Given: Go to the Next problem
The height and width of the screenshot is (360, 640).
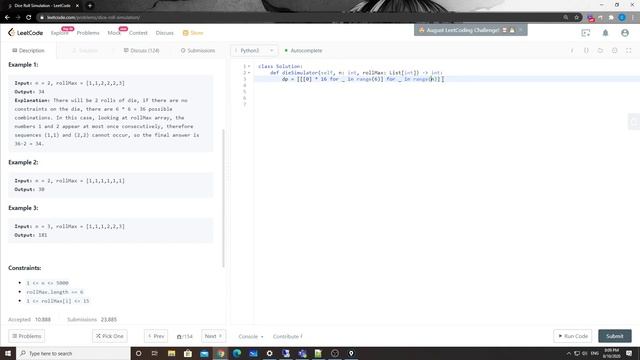Looking at the screenshot, I should [213, 336].
